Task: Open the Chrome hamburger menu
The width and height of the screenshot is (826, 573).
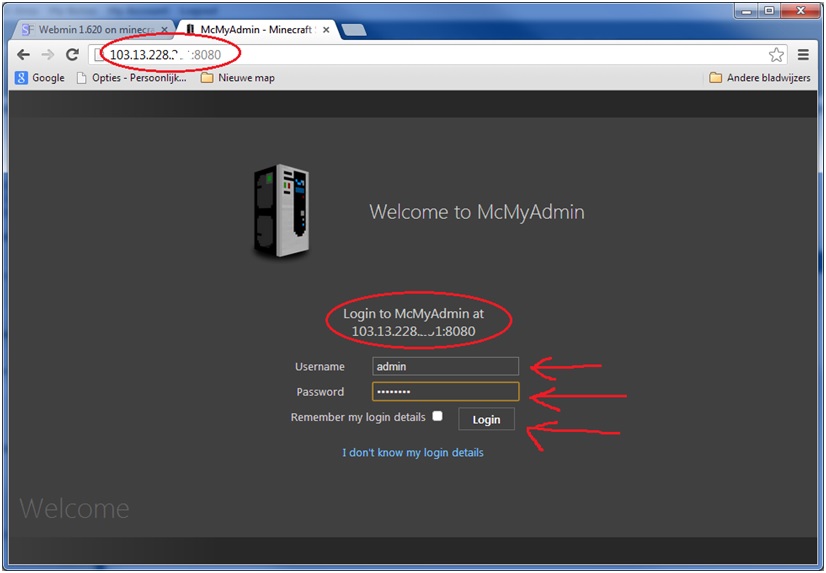Action: (803, 54)
